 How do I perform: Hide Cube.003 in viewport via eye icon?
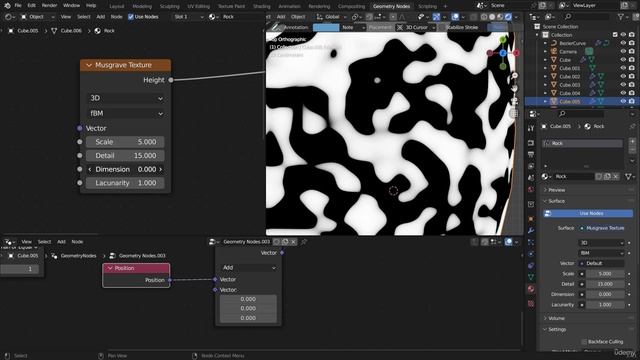pyautogui.click(x=623, y=85)
